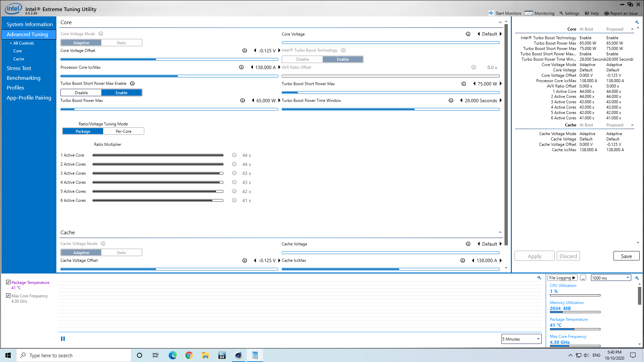Open the Monitoring view
The image size is (644, 362).
pyautogui.click(x=540, y=13)
